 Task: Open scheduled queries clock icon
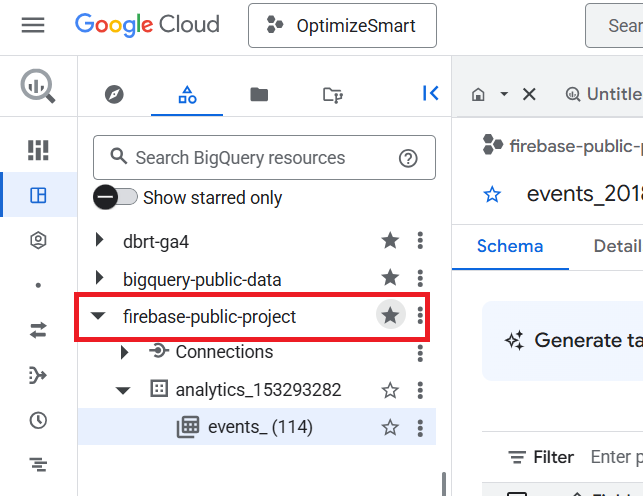coord(38,420)
